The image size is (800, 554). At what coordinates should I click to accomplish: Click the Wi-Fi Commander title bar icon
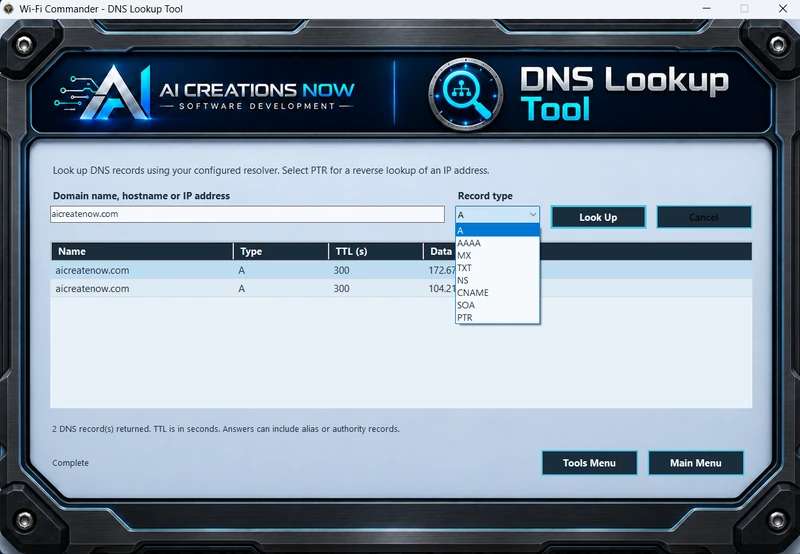point(8,9)
